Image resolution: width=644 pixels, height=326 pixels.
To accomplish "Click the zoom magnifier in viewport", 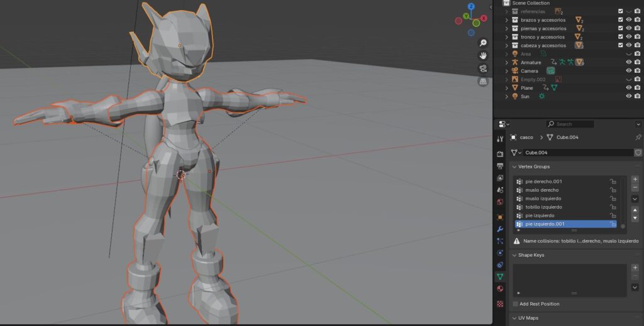I will pyautogui.click(x=483, y=43).
